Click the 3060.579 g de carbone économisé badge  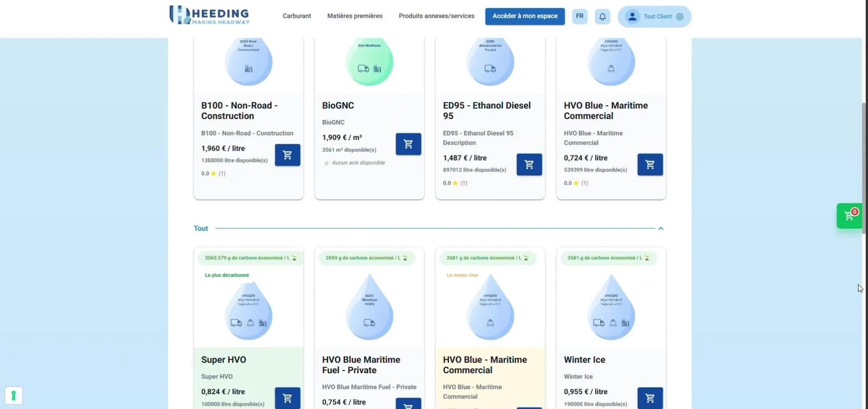pos(251,258)
